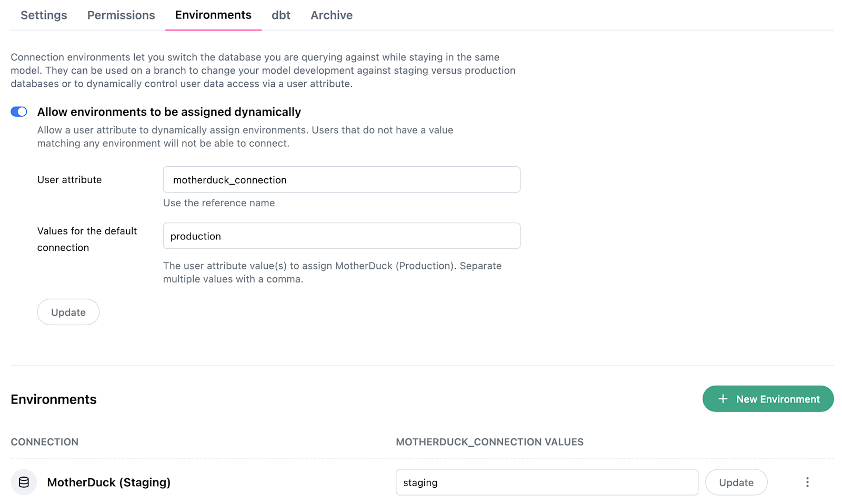Click the MOTHERDUCK_CONNECTION VALUES column header
Image resolution: width=842 pixels, height=504 pixels.
click(x=489, y=442)
